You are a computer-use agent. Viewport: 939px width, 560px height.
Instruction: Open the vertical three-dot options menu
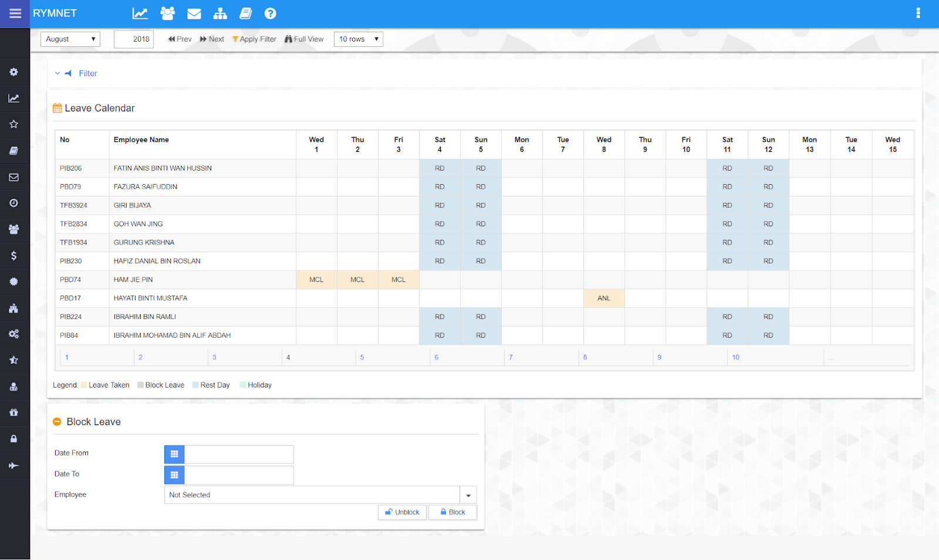pos(918,13)
